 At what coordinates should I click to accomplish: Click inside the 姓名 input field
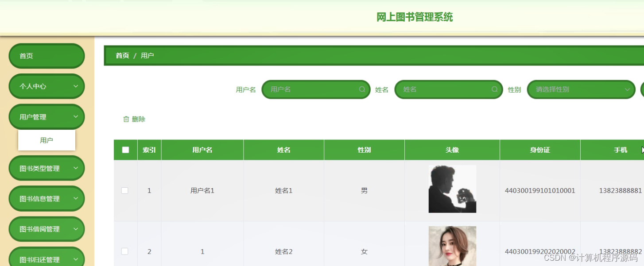443,89
